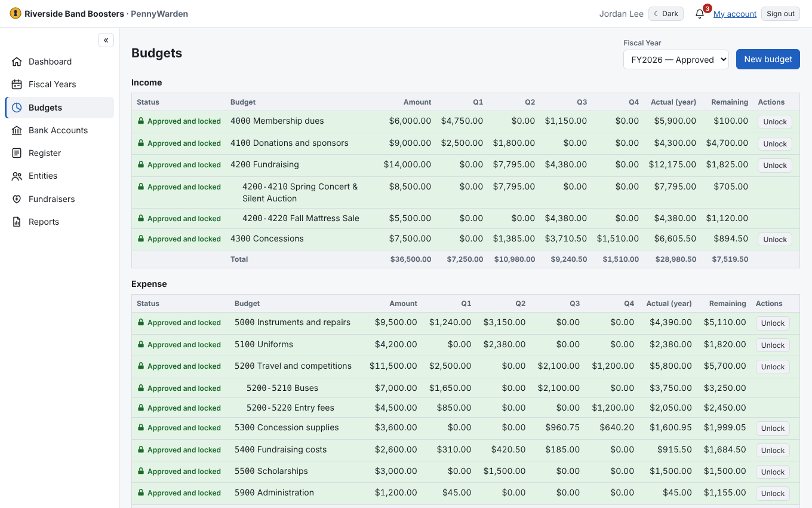Click the lock icon on Concessions row

coord(141,238)
